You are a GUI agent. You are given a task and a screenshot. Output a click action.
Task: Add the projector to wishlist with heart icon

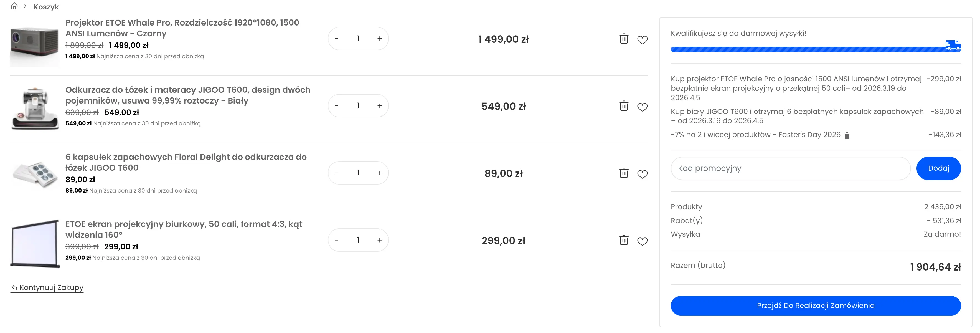point(643,40)
